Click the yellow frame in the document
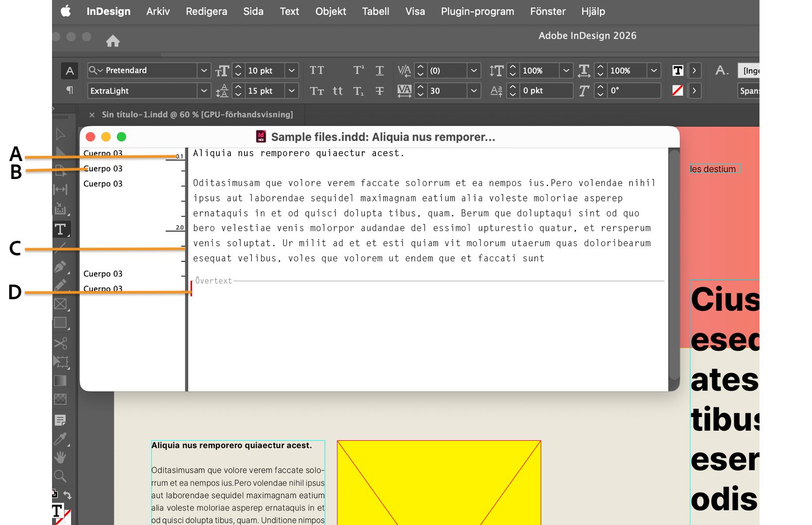The image size is (812, 525). (439, 483)
